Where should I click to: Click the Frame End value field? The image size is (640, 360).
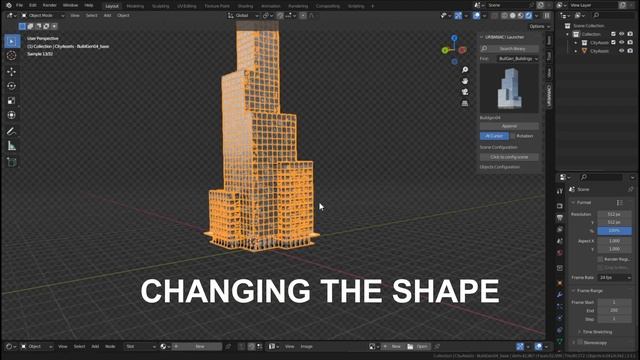pos(615,311)
